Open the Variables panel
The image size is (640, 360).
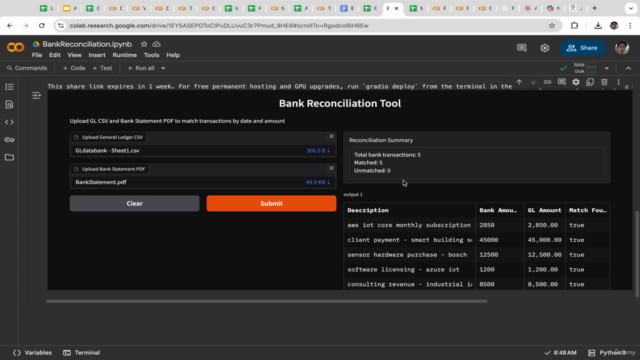coord(33,353)
